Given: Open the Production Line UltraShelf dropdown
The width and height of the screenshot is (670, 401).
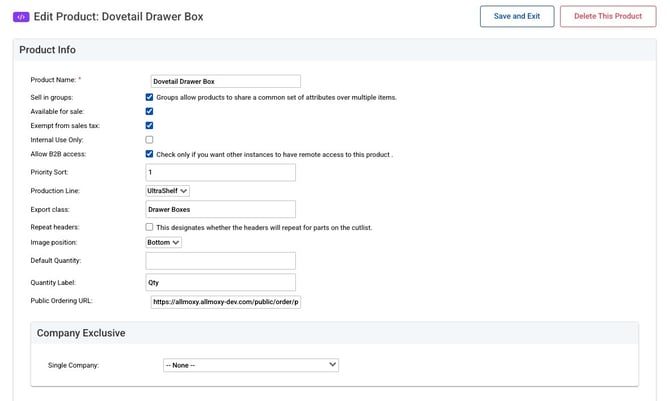Looking at the screenshot, I should click(x=167, y=190).
